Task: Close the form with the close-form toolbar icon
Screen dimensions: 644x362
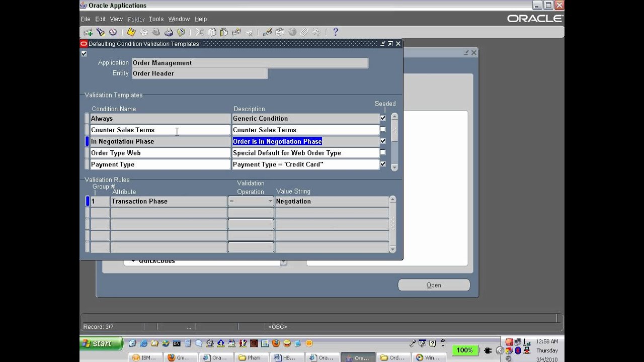Action: (x=181, y=32)
